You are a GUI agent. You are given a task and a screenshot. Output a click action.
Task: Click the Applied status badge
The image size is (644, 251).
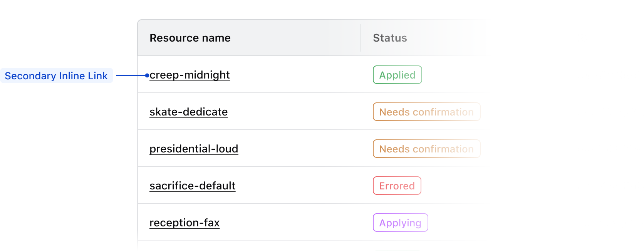pyautogui.click(x=397, y=75)
